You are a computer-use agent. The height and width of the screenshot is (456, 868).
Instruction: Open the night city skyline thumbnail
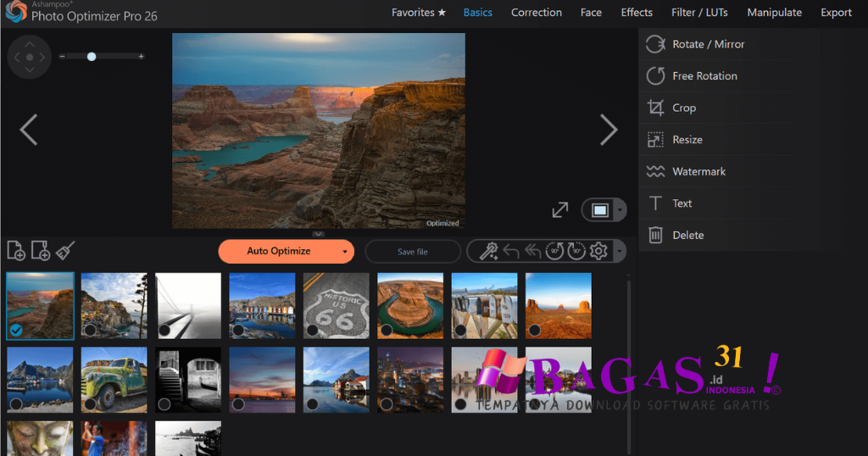tap(410, 380)
